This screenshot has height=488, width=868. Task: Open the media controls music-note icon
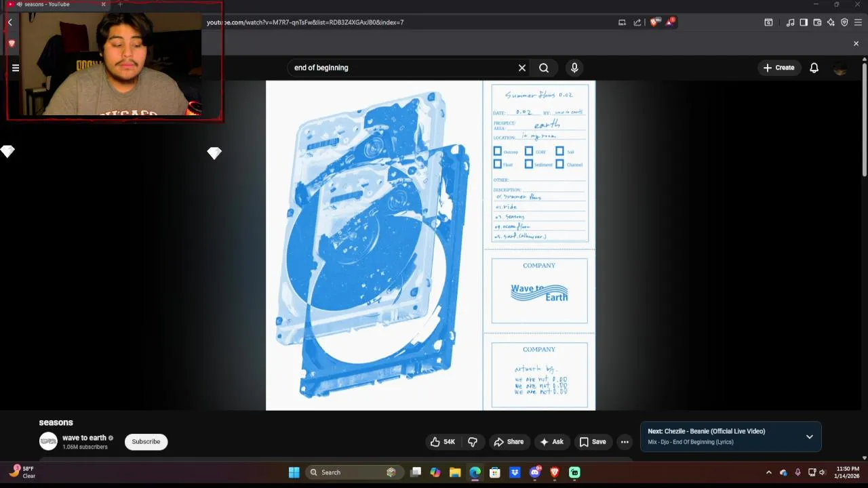[x=790, y=22]
